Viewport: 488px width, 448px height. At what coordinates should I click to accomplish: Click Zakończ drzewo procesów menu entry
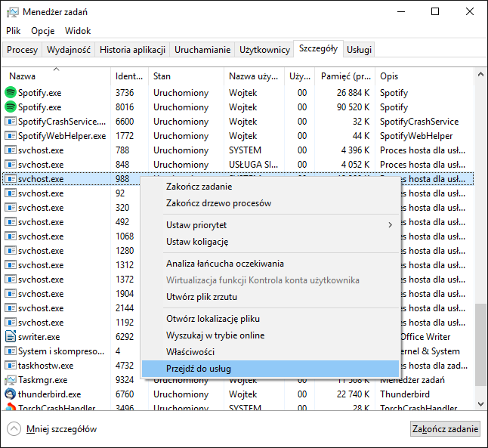tap(218, 203)
